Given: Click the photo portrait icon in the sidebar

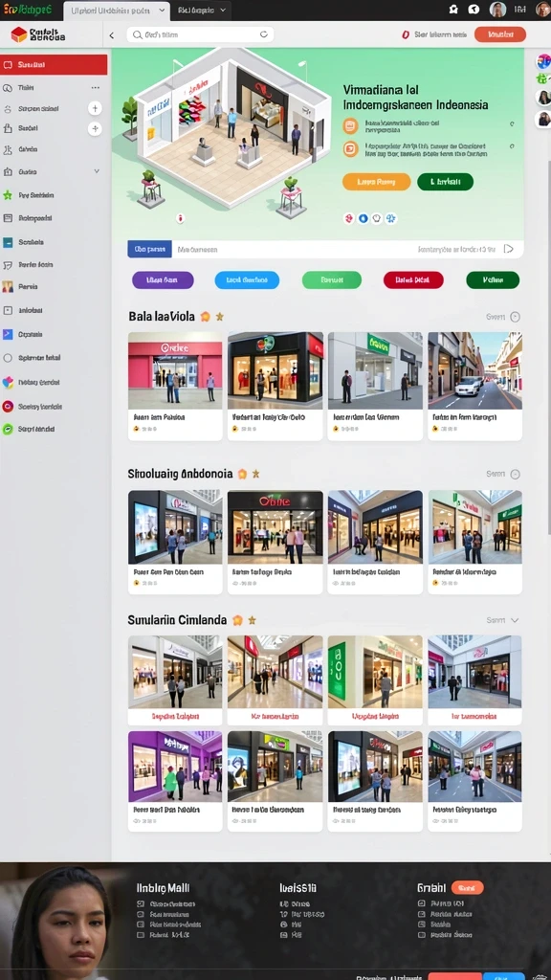Looking at the screenshot, I should pos(8,287).
